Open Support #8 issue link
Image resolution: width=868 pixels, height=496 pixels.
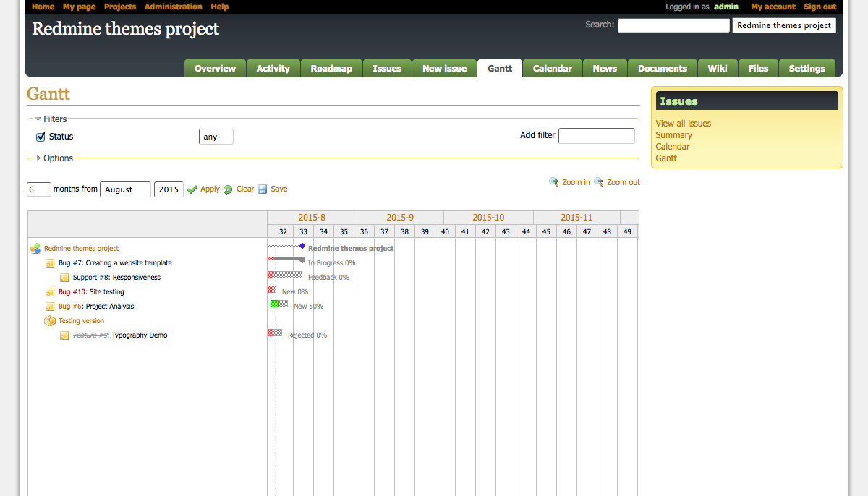90,278
